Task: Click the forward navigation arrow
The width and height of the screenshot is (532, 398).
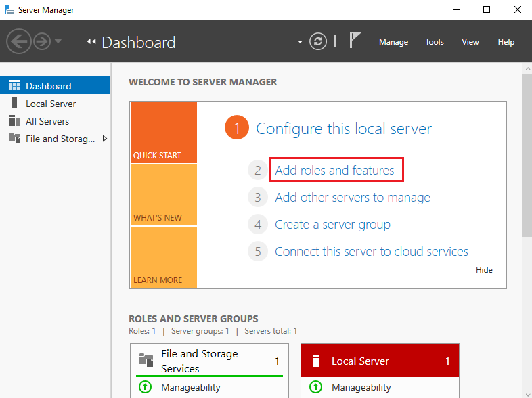Action: 42,42
